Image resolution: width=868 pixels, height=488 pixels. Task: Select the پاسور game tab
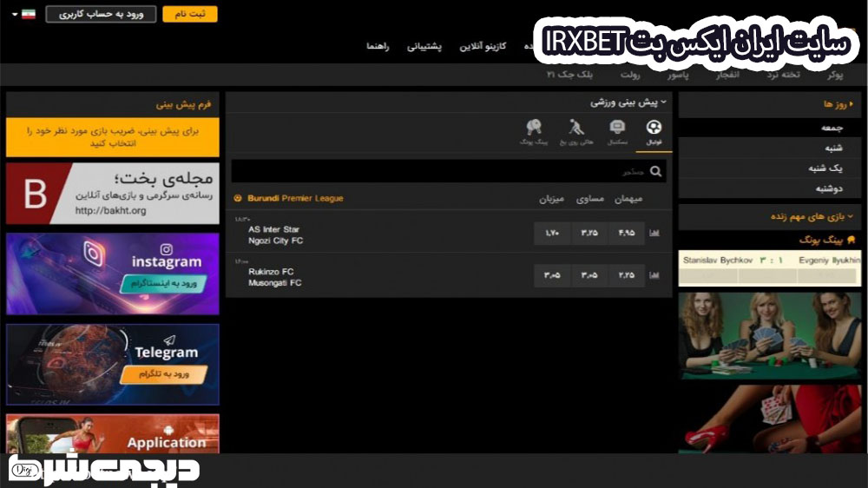[678, 74]
